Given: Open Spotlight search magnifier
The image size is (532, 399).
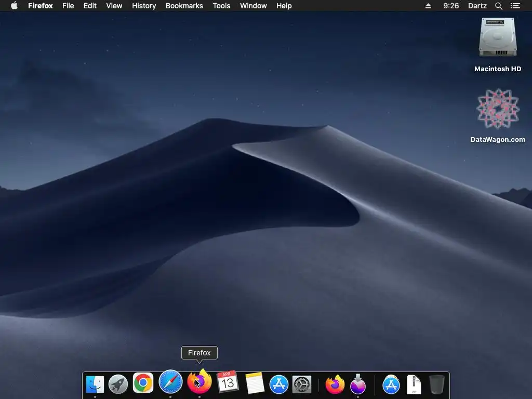Looking at the screenshot, I should click(498, 6).
